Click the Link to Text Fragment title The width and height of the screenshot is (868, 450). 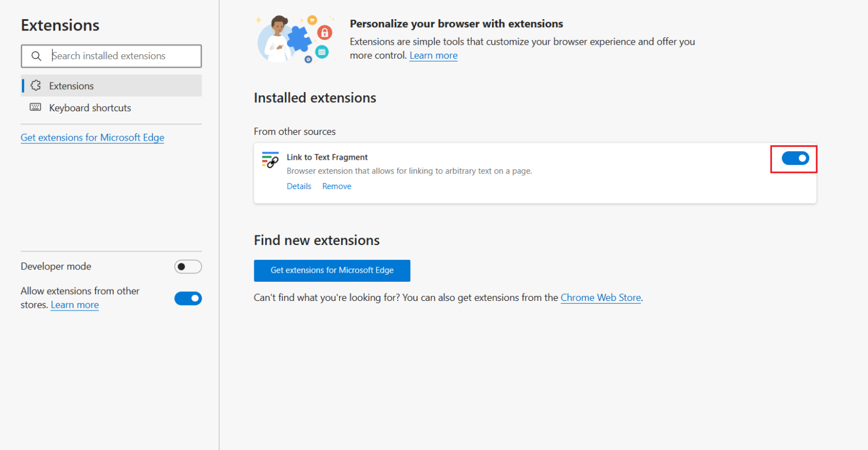(327, 158)
